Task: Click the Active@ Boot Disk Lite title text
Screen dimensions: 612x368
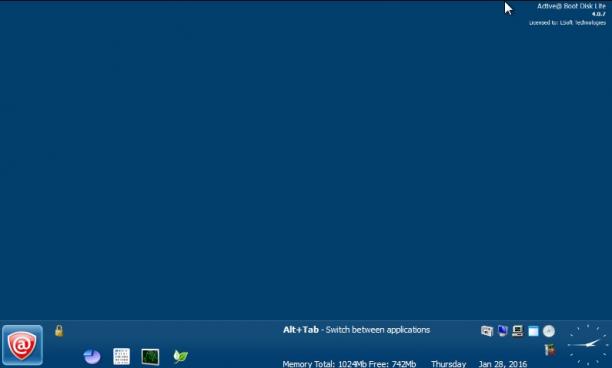Action: [x=571, y=6]
